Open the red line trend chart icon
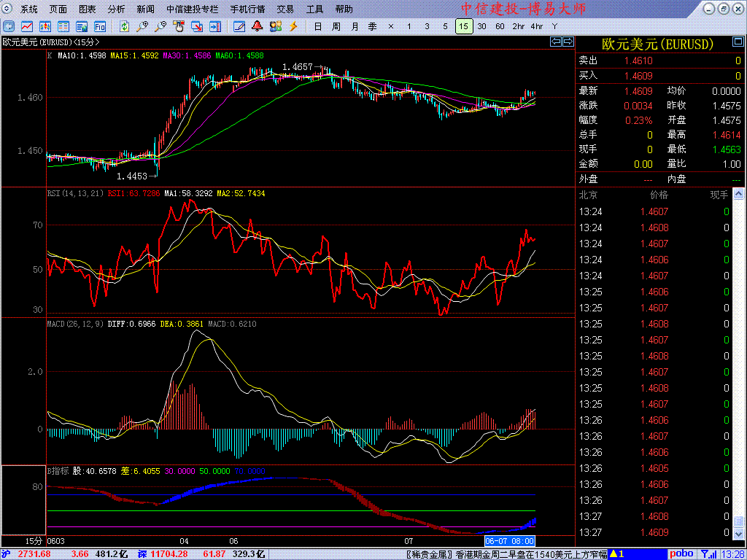Screen dimensions: 747x560 pos(27,27)
